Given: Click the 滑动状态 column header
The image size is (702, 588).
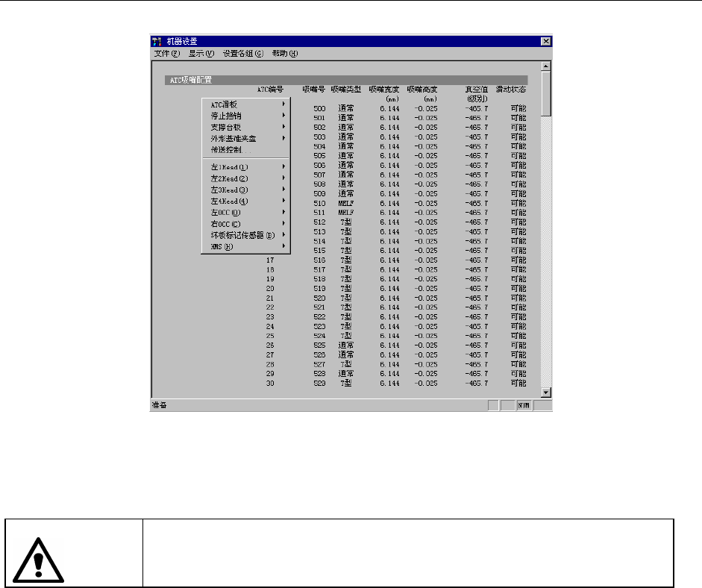Looking at the screenshot, I should (x=511, y=90).
